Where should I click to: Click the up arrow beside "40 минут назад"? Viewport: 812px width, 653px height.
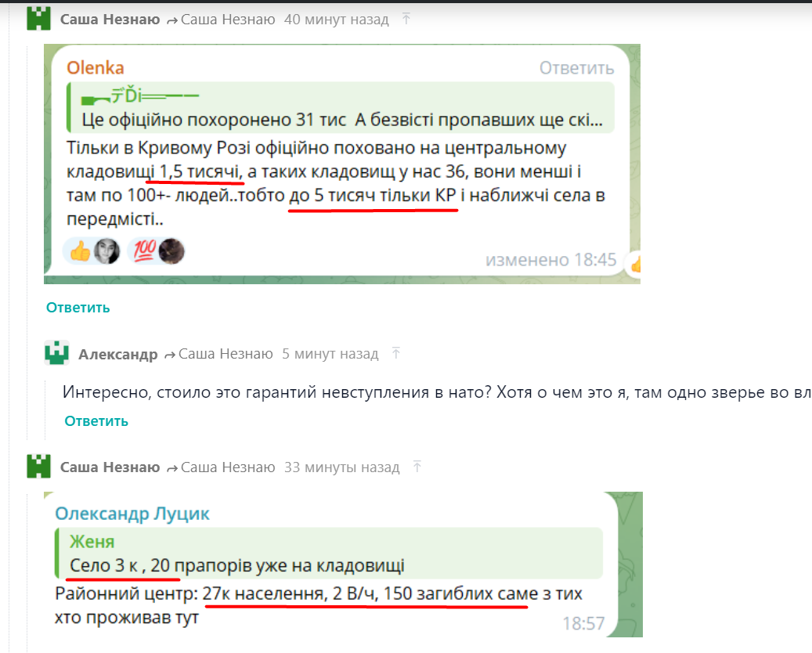(x=406, y=20)
